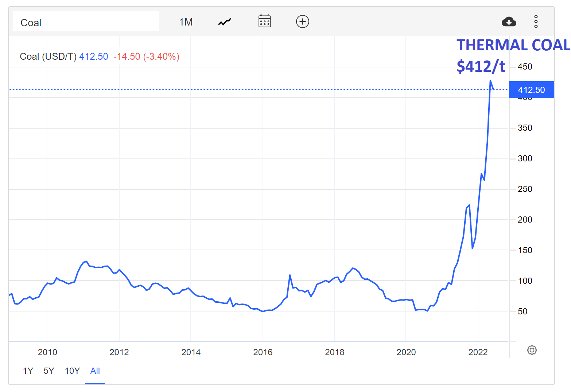The height and width of the screenshot is (392, 571).
Task: Click the Coal symbol search field
Action: pyautogui.click(x=86, y=22)
